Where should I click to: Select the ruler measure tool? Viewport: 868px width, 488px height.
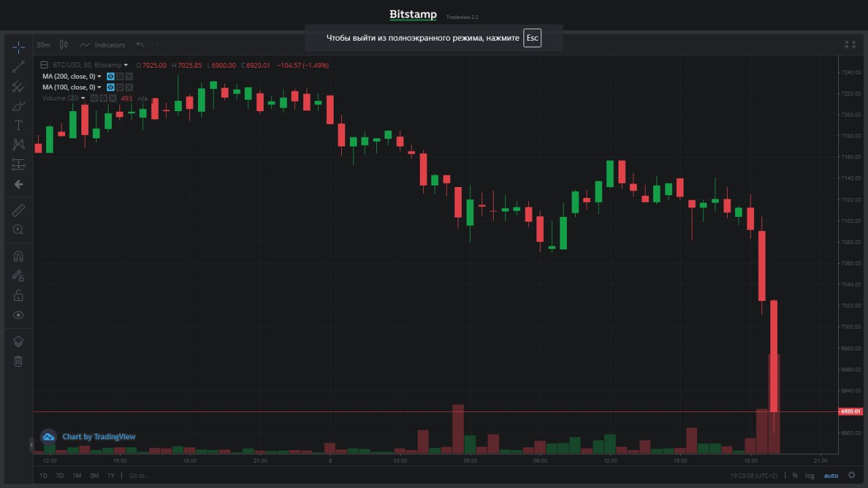point(18,210)
